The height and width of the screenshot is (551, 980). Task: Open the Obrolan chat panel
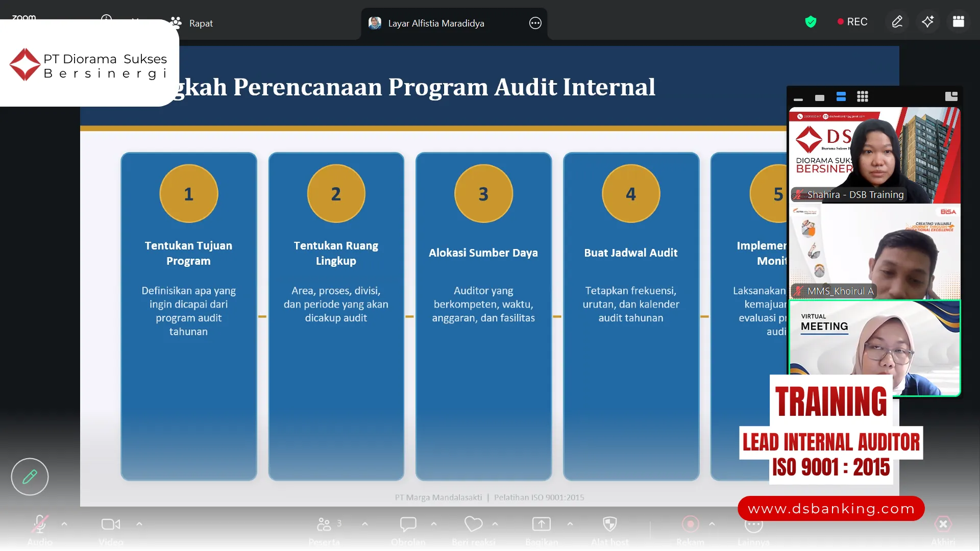pos(408,524)
